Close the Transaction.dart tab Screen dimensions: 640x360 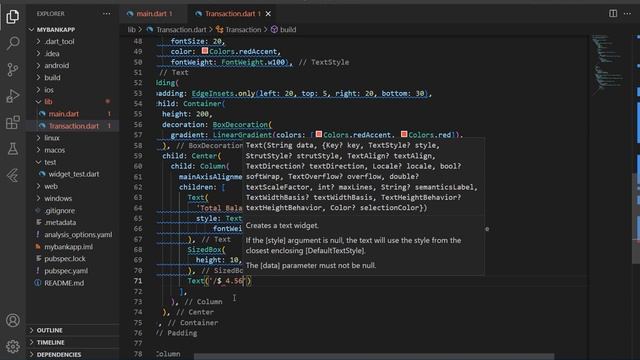tap(268, 13)
